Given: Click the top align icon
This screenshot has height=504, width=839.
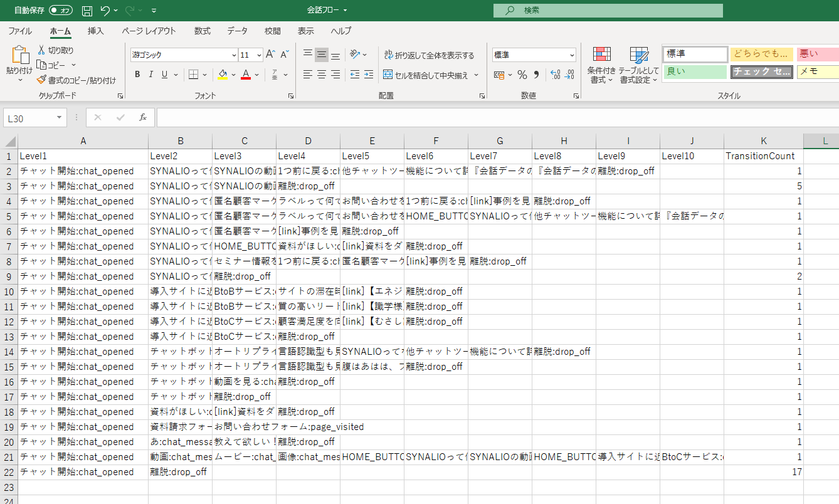Looking at the screenshot, I should 308,55.
